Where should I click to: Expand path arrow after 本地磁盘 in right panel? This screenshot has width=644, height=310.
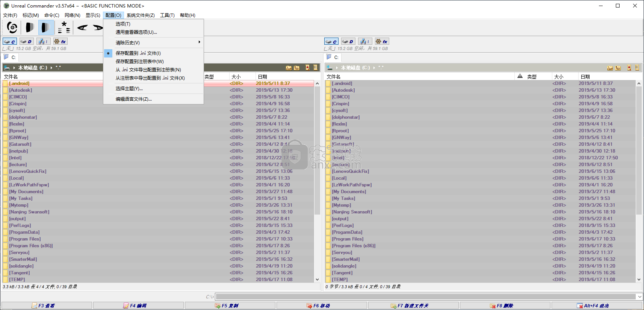click(x=374, y=68)
